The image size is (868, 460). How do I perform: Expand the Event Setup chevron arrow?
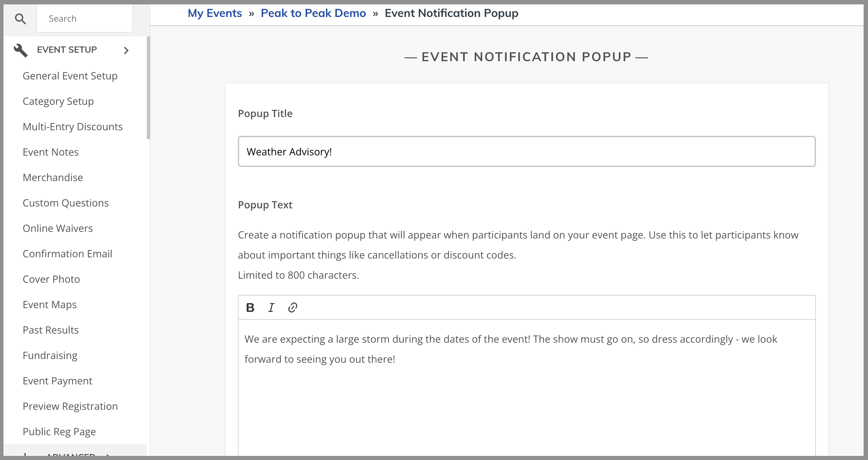click(126, 50)
